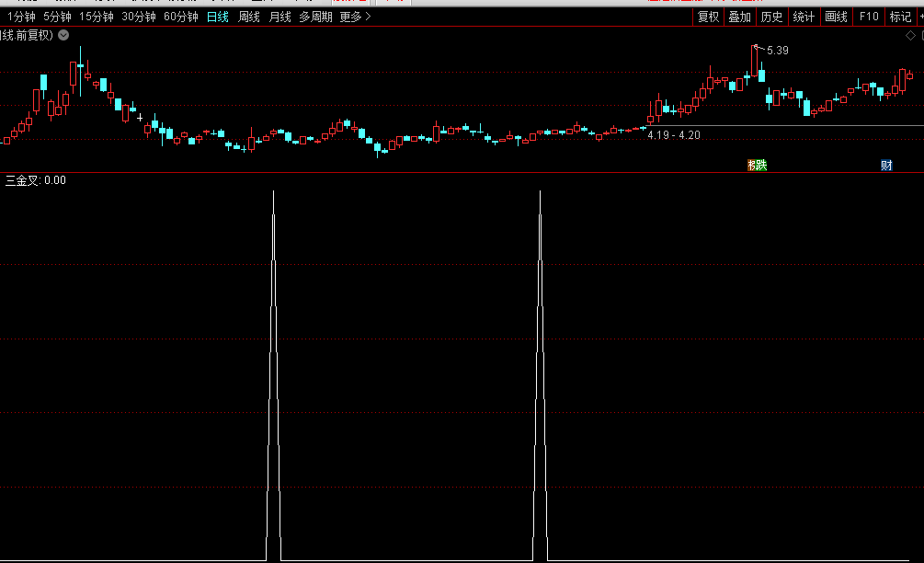Switch to 1分钟 chart period
Image resolution: width=924 pixels, height=563 pixels.
point(22,17)
